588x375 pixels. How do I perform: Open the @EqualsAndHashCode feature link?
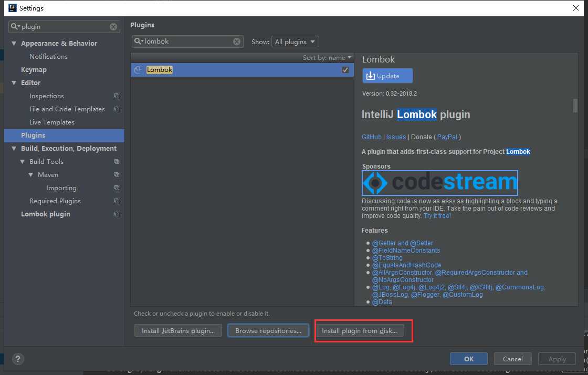coord(406,265)
